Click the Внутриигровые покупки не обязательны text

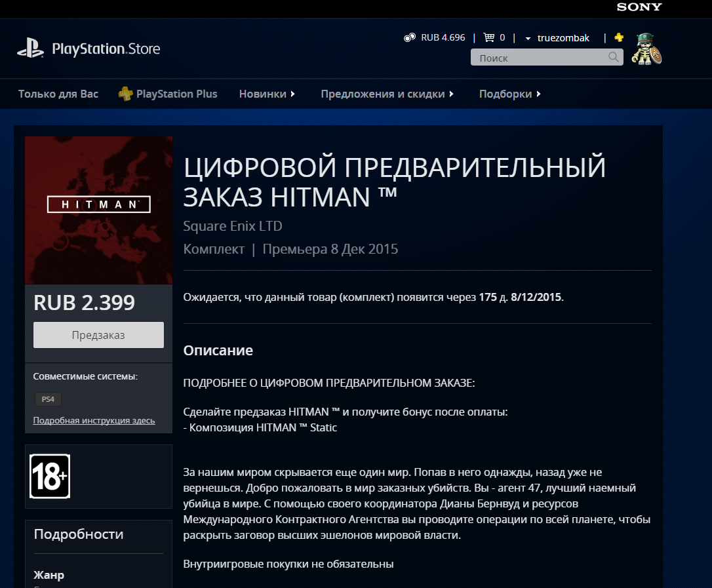(x=288, y=564)
